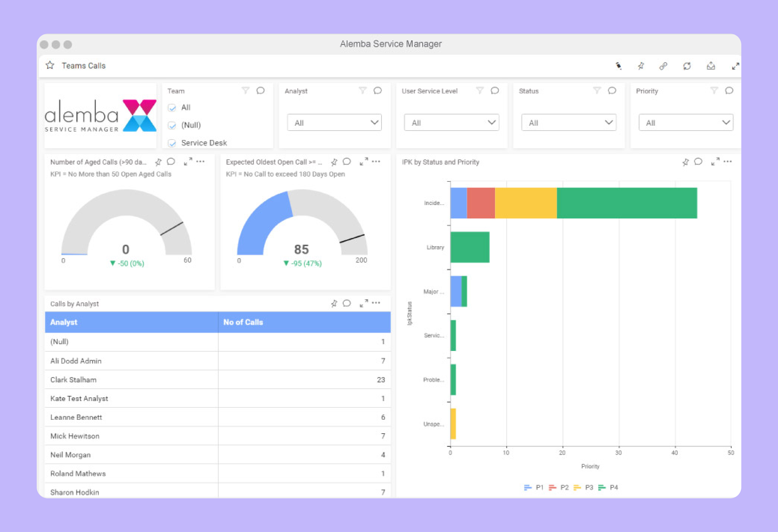Select the Neil Morgan row

[218, 455]
